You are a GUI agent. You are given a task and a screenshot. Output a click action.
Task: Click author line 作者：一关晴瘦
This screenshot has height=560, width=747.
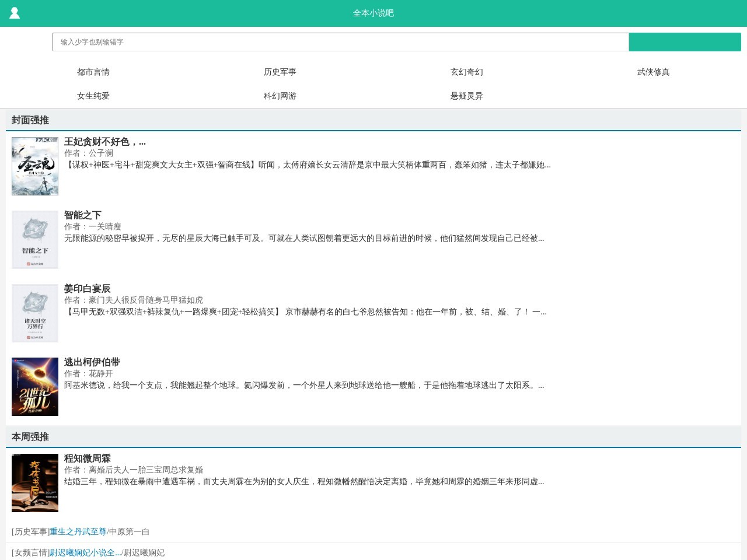coord(93,226)
